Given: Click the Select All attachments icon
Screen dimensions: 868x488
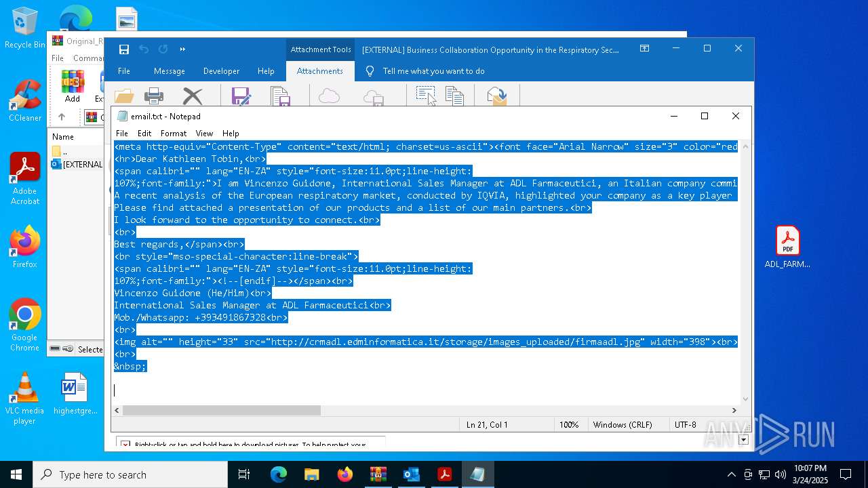Looking at the screenshot, I should (x=426, y=96).
